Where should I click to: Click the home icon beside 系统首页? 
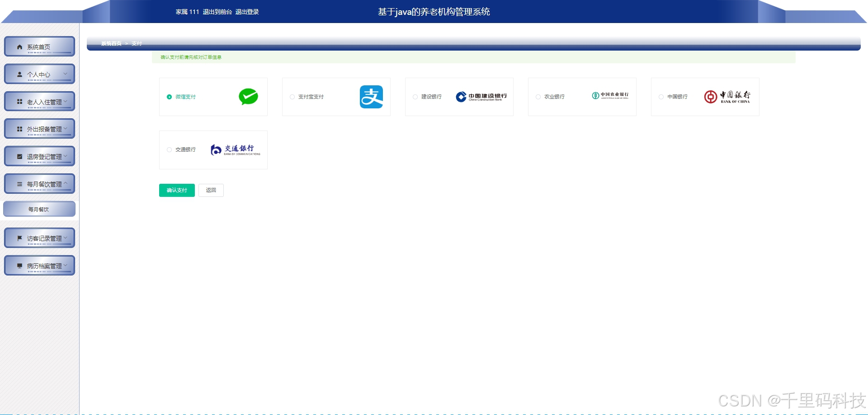tap(19, 47)
